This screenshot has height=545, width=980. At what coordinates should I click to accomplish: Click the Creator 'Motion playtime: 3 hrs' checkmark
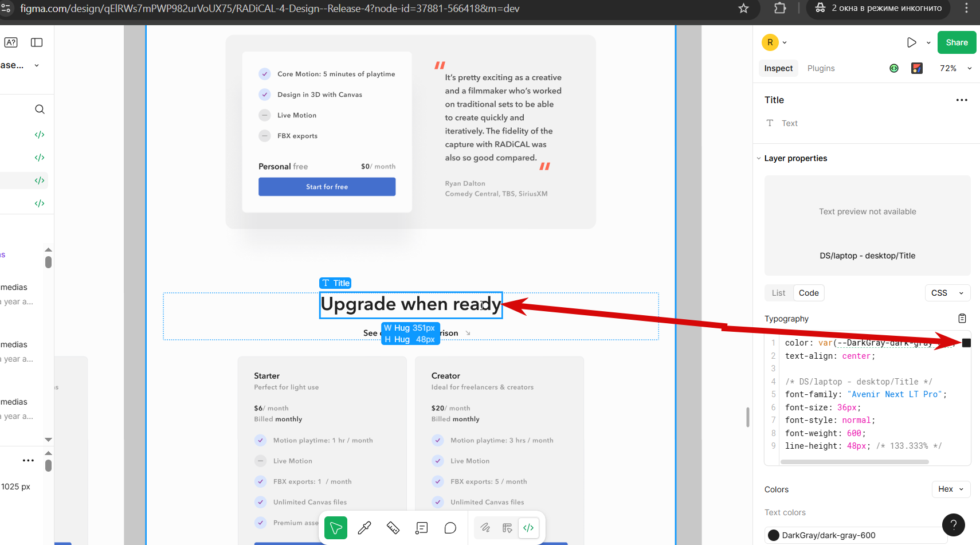point(438,440)
